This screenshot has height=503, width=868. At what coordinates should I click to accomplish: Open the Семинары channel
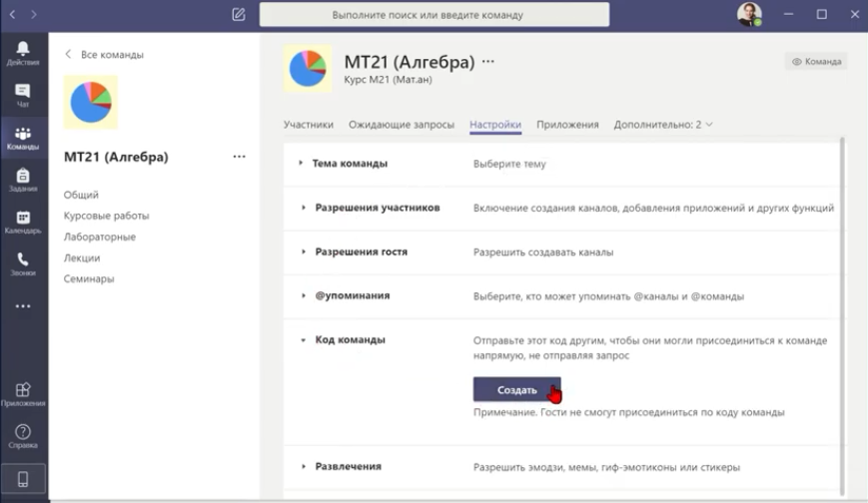[89, 278]
